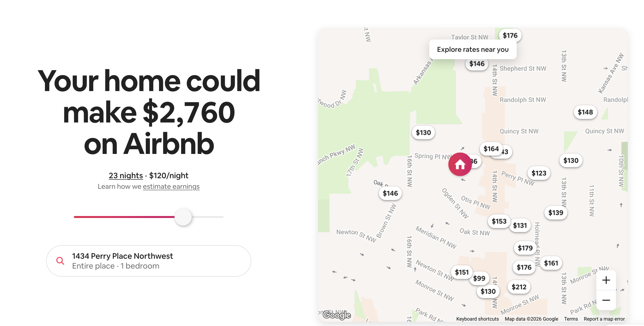Select the $164 price marker
The height and width of the screenshot is (326, 644).
point(491,149)
